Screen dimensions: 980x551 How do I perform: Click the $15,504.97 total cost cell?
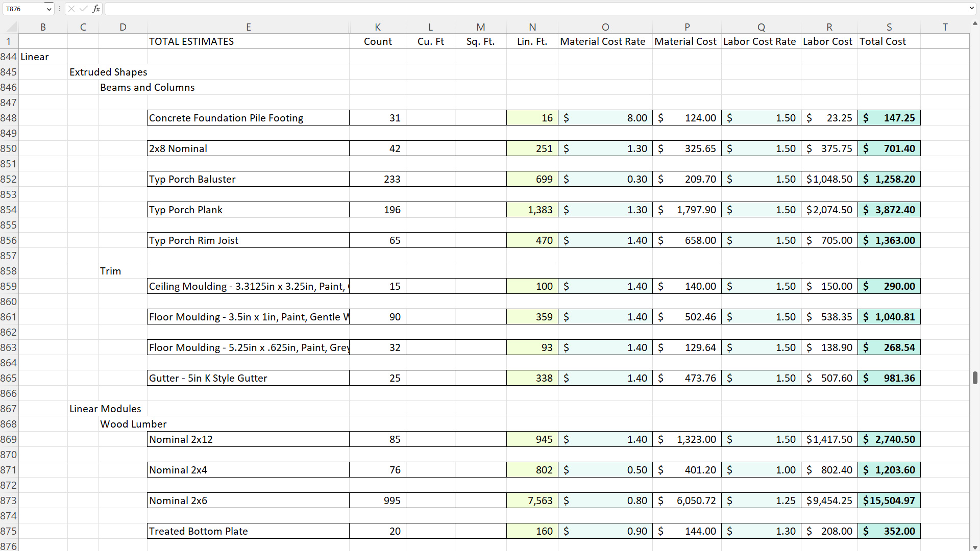[889, 500]
